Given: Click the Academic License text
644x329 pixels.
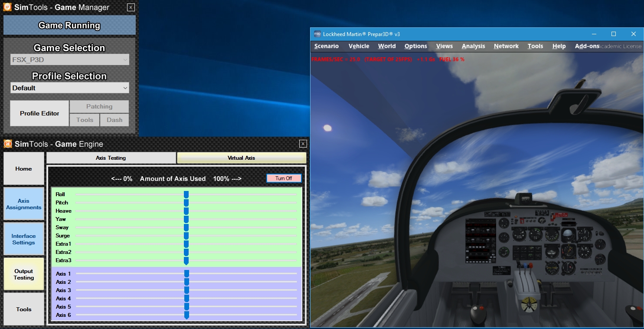Looking at the screenshot, I should point(621,46).
